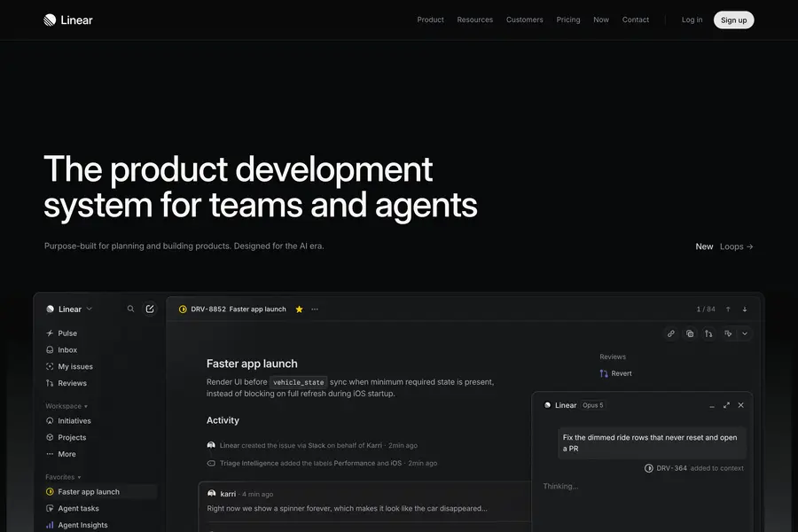Follow the Loops arrow link
The height and width of the screenshot is (532, 798).
(737, 246)
